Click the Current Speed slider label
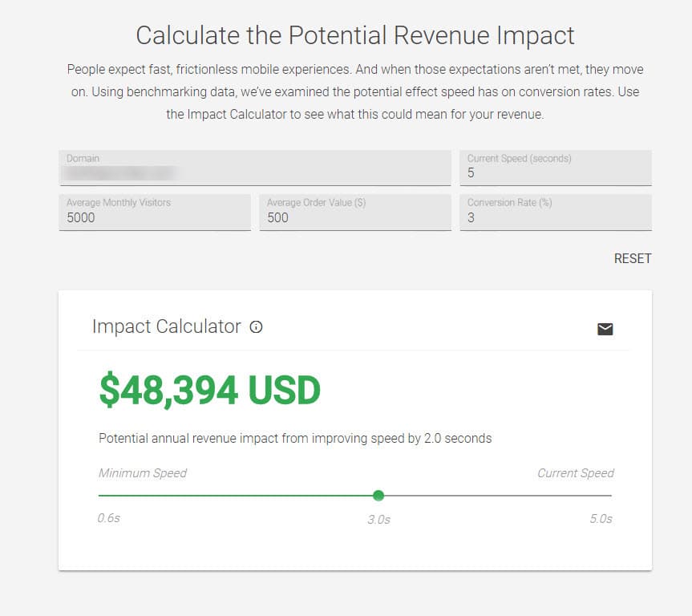This screenshot has width=692, height=616. click(x=575, y=473)
